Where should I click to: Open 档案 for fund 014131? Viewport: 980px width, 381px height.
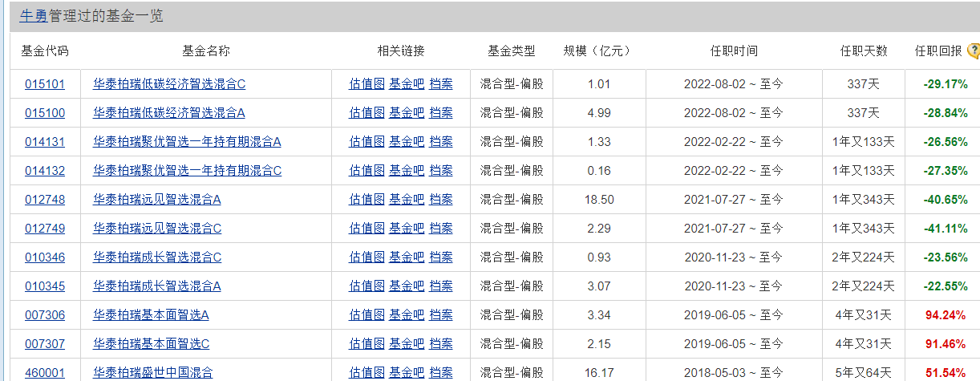(440, 141)
